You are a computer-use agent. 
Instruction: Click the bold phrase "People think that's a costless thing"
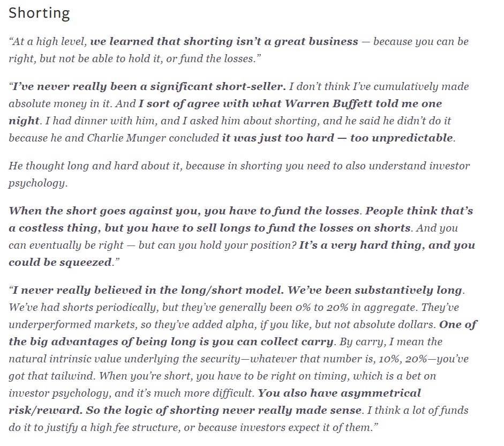418,211
